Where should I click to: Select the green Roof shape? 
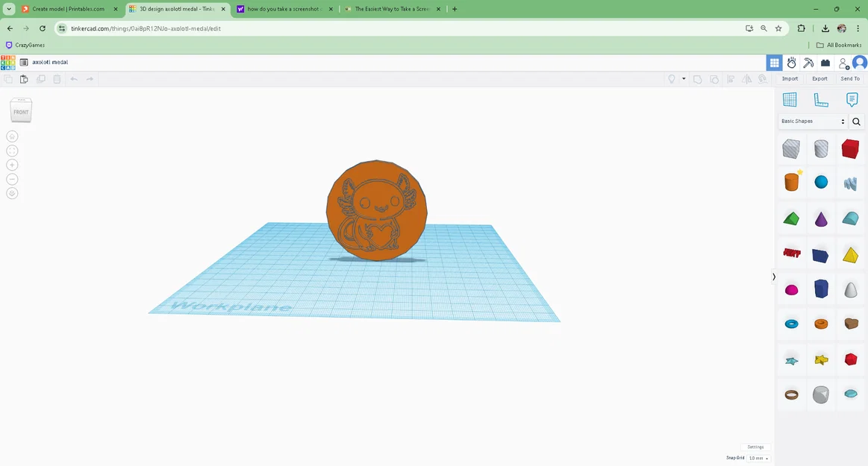[x=791, y=218]
